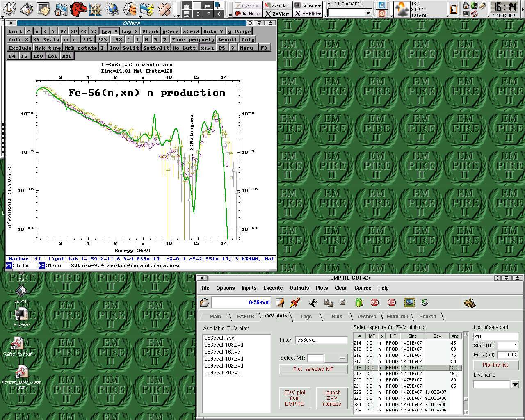Click the broom clean icon
Image resolution: width=525 pixels, height=420 pixels.
(x=470, y=303)
